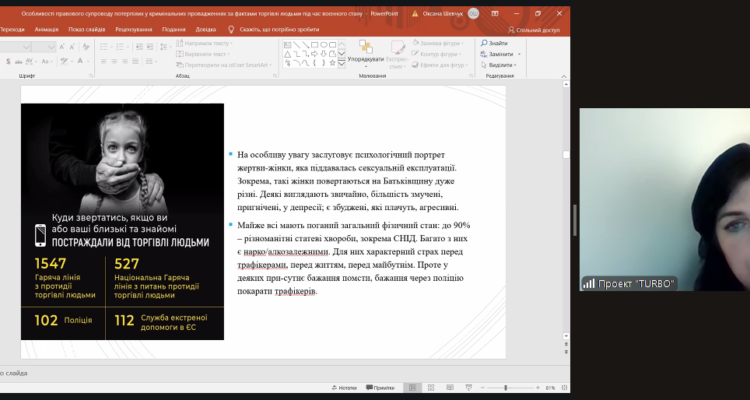Adjust the zoom slider handle
The image size is (750, 400).
[x=505, y=387]
